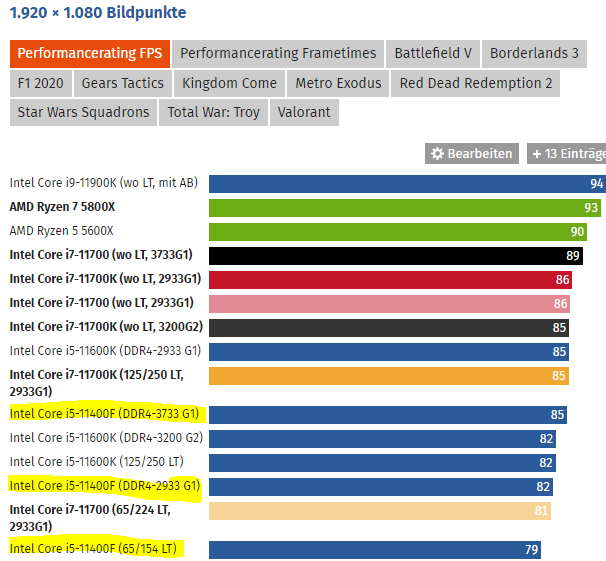Click Intel Core i7-11700 (65/224 LT, 2933G1) label
This screenshot has width=606, height=561.
click(90, 518)
